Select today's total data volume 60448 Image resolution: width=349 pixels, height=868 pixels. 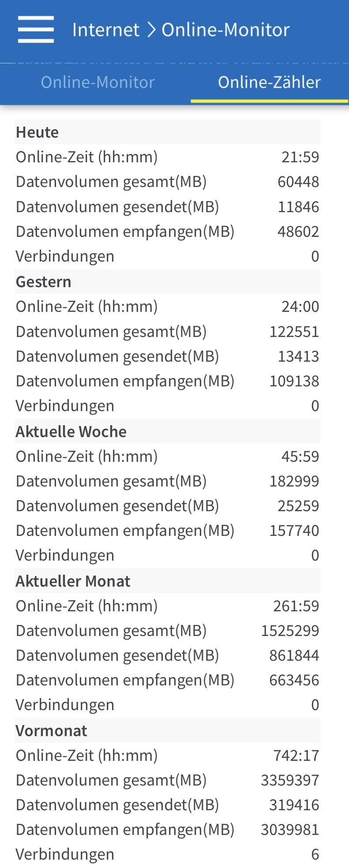[x=298, y=182]
